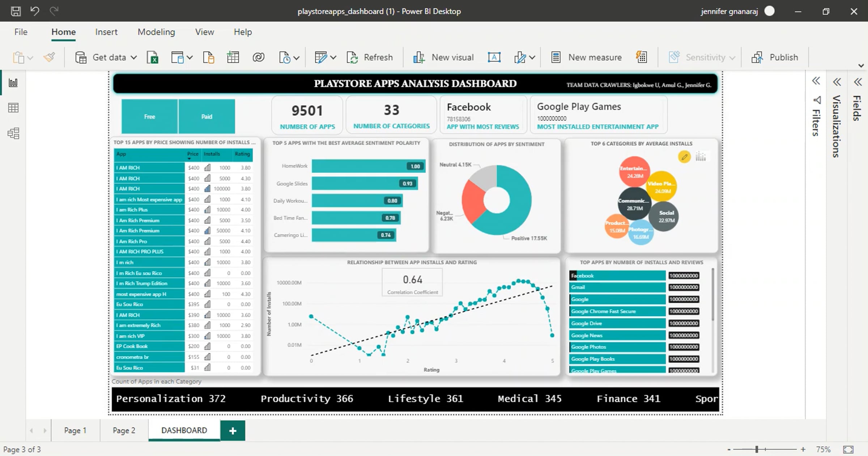Undo the last action
This screenshot has width=868, height=456.
coord(35,11)
